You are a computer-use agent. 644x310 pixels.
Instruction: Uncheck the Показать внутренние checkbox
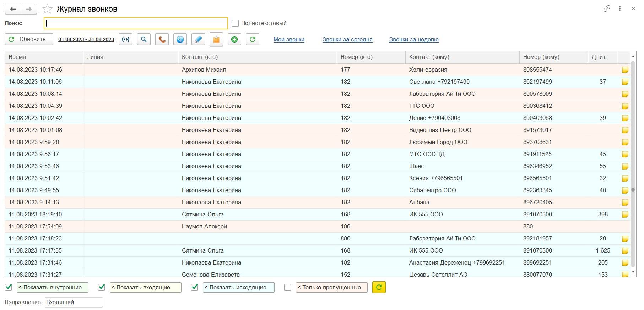pyautogui.click(x=9, y=287)
